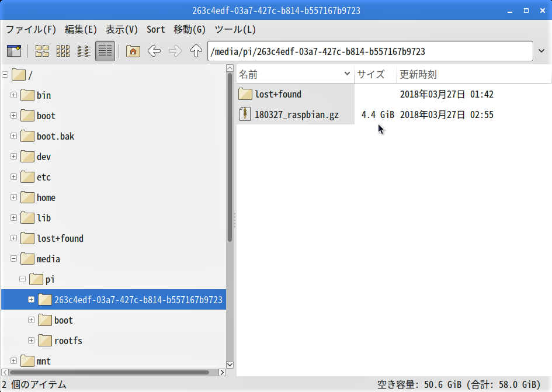
Task: Select boot.bak folder in tree
Action: click(x=47, y=136)
